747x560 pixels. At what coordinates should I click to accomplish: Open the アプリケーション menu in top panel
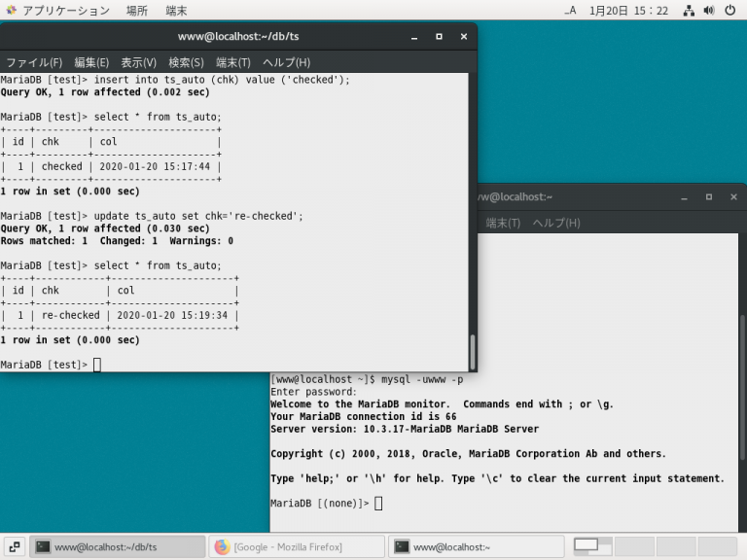click(x=66, y=11)
